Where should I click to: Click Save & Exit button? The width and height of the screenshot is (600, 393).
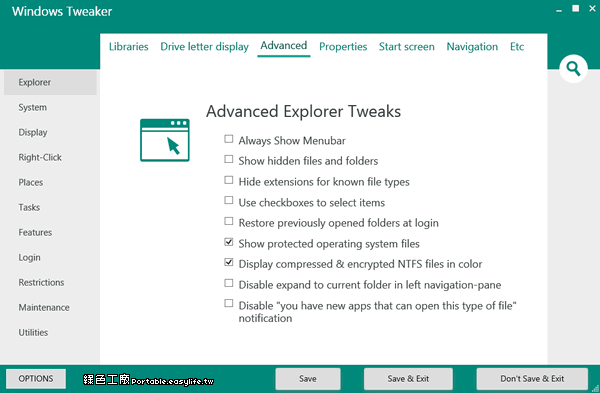click(408, 379)
